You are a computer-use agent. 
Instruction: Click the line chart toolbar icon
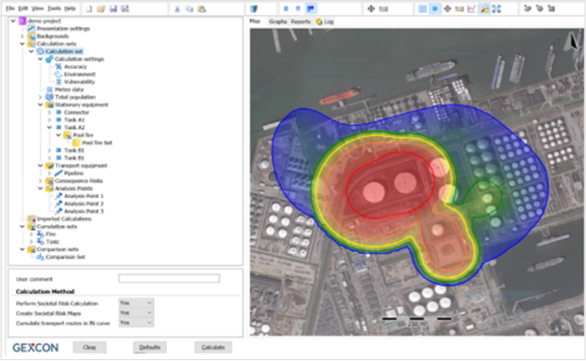472,9
